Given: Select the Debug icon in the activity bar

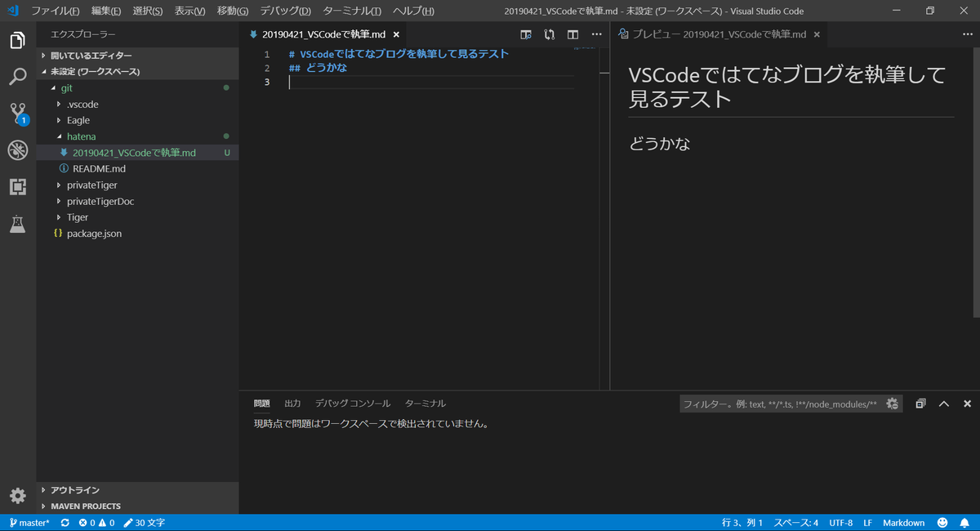Looking at the screenshot, I should tap(17, 149).
